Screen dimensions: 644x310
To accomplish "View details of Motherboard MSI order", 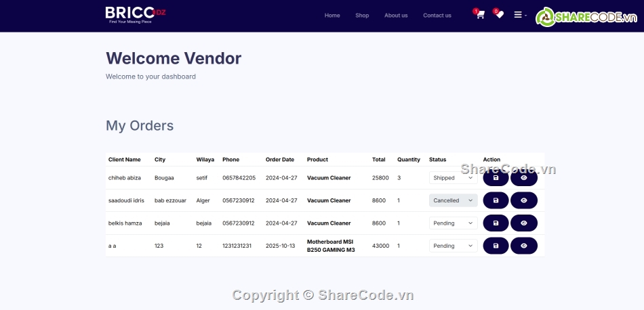I will pyautogui.click(x=523, y=246).
